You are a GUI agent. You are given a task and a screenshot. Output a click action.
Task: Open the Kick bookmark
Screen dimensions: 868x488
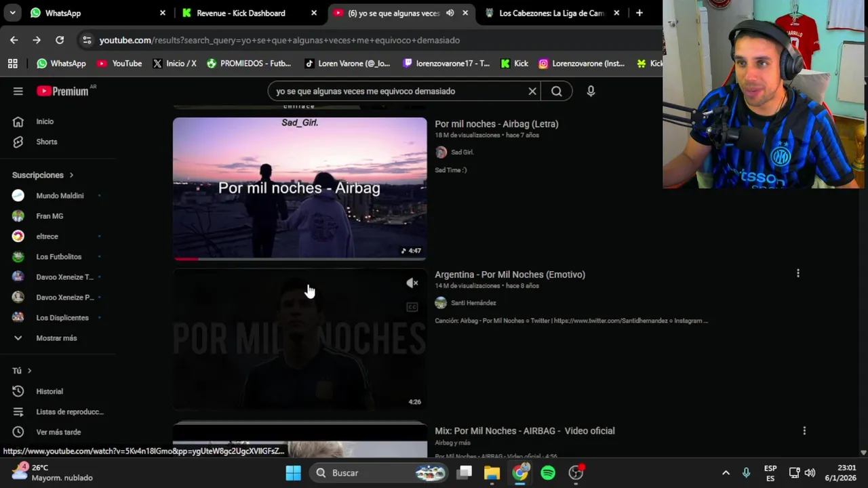(x=514, y=63)
